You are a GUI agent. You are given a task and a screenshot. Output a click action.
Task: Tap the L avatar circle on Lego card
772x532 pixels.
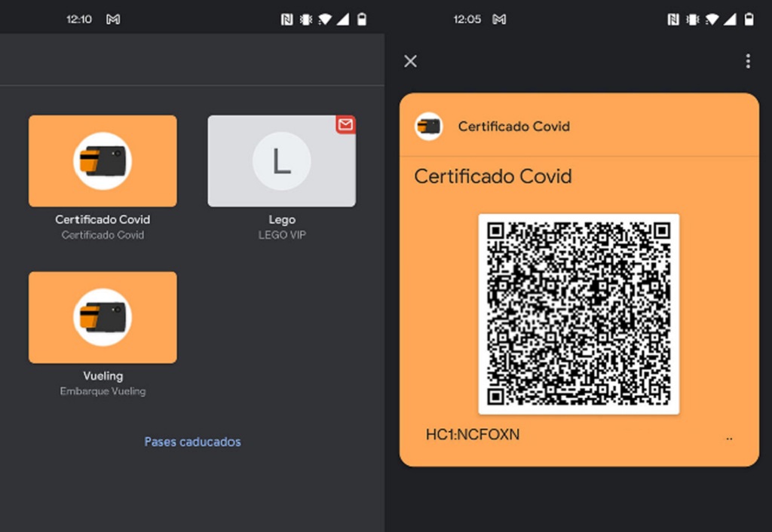(x=281, y=161)
